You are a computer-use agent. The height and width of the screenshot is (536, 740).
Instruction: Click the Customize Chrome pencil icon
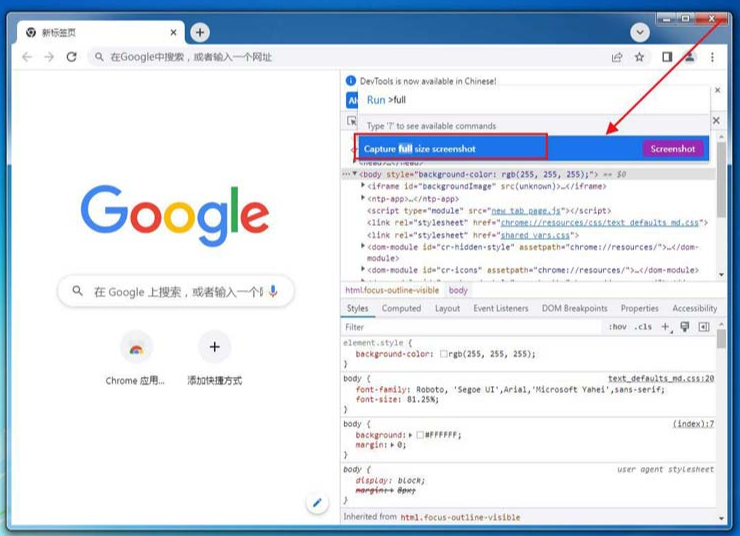pyautogui.click(x=317, y=503)
